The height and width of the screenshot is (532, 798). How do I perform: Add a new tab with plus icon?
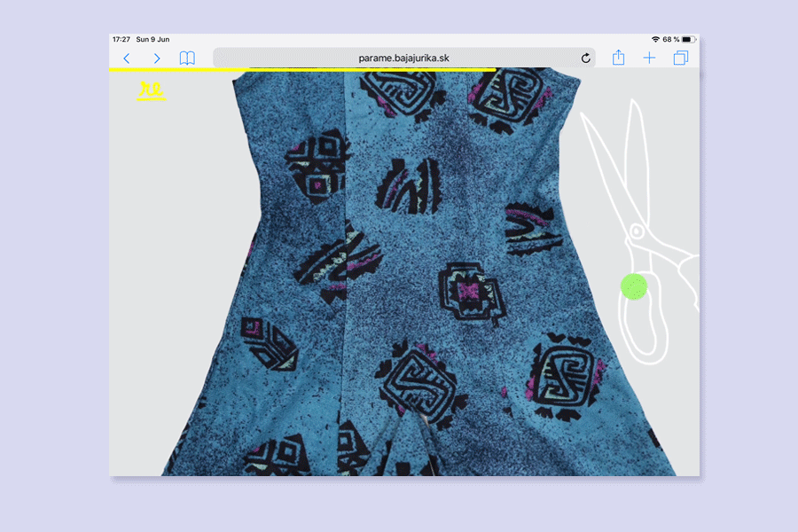[x=649, y=59]
